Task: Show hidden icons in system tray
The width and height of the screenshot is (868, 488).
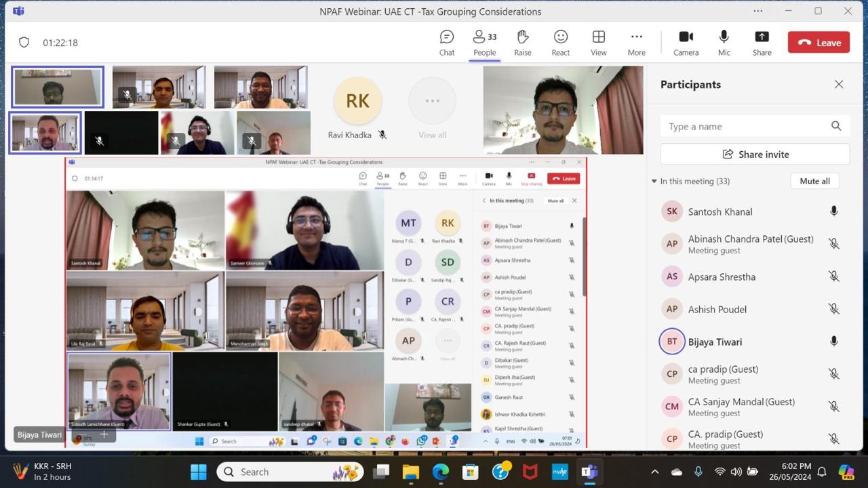Action: point(654,472)
